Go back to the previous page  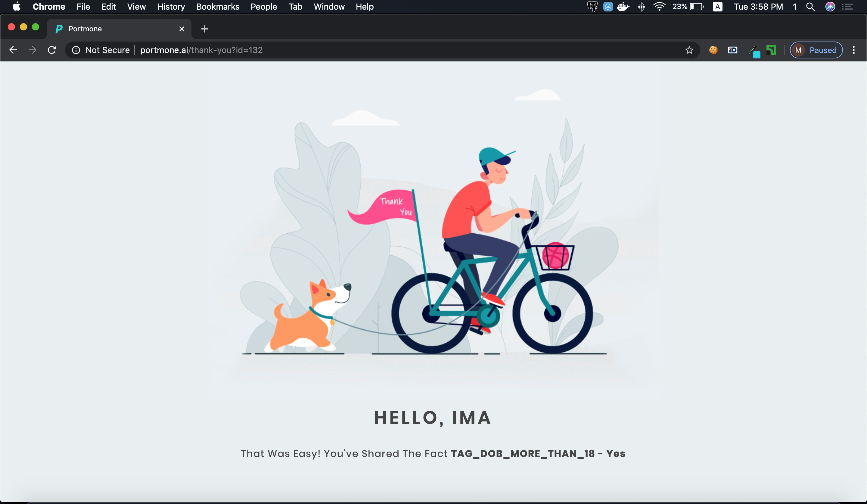pos(13,50)
